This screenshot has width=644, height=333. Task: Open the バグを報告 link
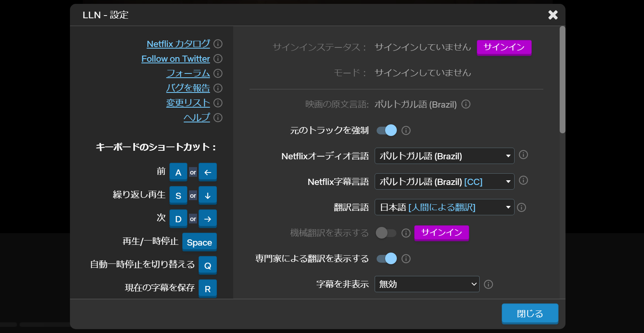(188, 88)
